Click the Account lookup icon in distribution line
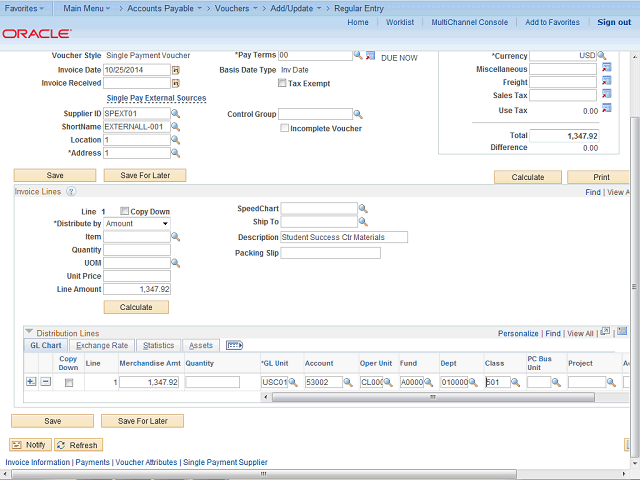 (350, 383)
